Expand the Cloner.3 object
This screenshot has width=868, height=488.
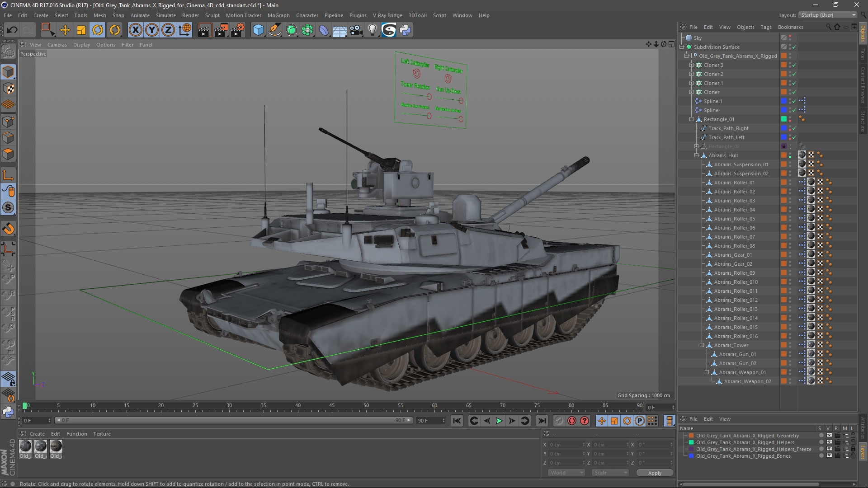[691, 65]
